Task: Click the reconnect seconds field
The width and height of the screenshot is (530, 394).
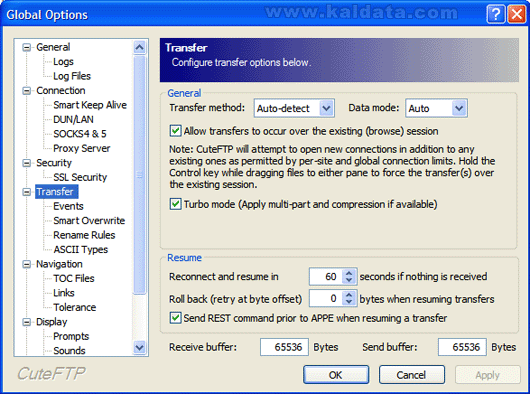Action: point(326,277)
